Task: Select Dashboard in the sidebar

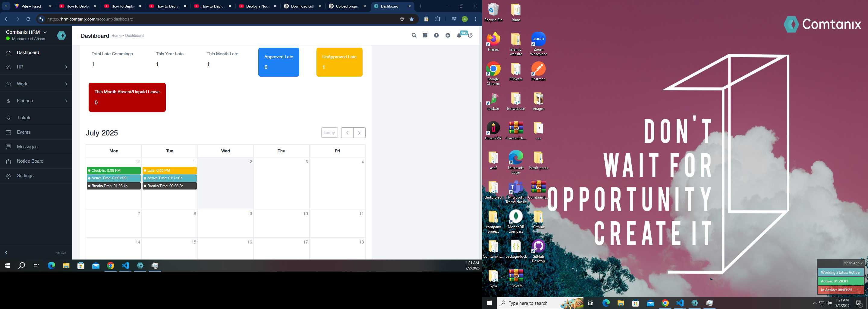Action: click(36, 53)
